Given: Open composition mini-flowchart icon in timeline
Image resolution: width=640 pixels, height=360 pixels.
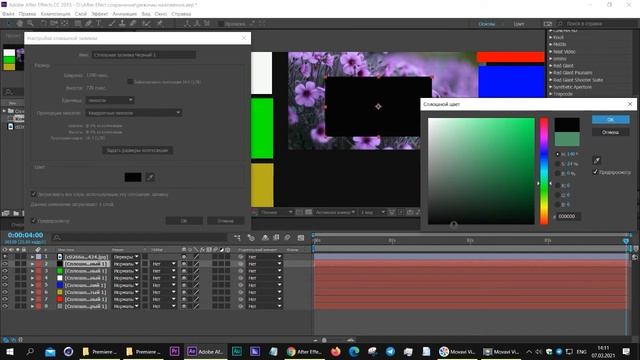Looking at the screenshot, I should [x=237, y=237].
